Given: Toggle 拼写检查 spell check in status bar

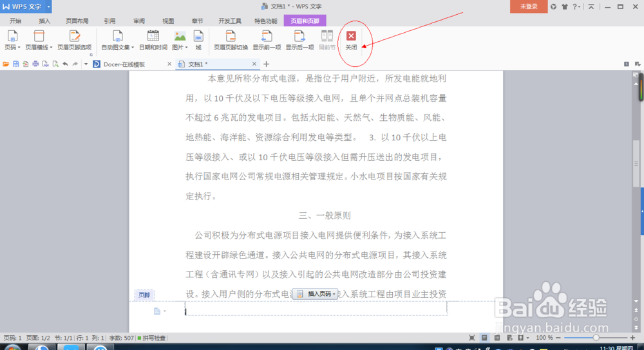Looking at the screenshot, I should (x=151, y=338).
